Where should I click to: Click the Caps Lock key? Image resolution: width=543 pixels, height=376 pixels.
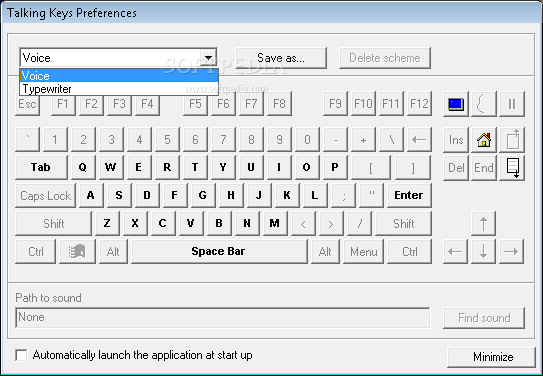(x=45, y=196)
